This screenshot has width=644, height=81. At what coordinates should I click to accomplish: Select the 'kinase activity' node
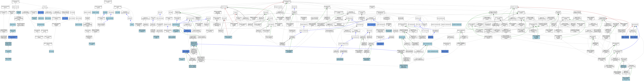(13, 25)
